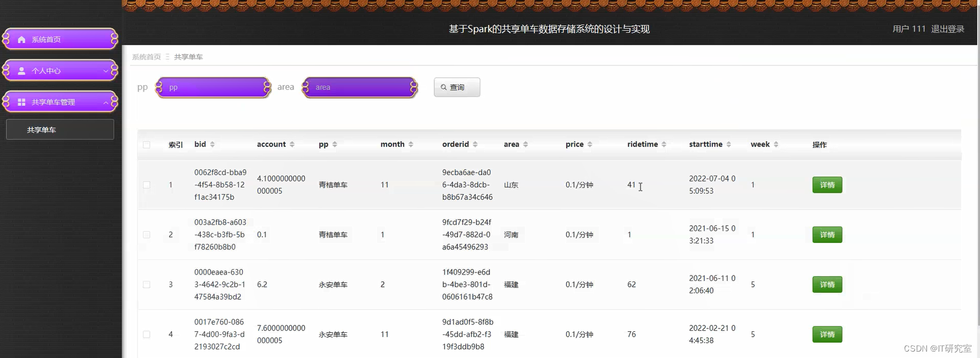Open 详情 for row 2 (河南)

(827, 234)
